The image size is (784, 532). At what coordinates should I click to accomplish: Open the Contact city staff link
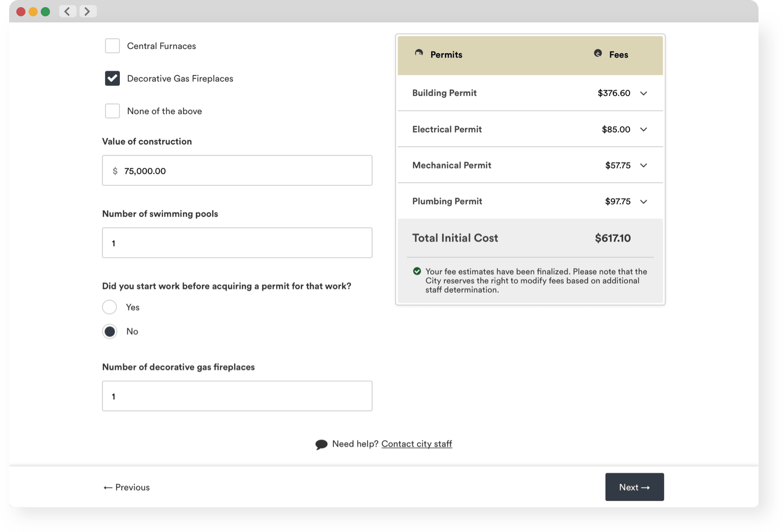416,444
